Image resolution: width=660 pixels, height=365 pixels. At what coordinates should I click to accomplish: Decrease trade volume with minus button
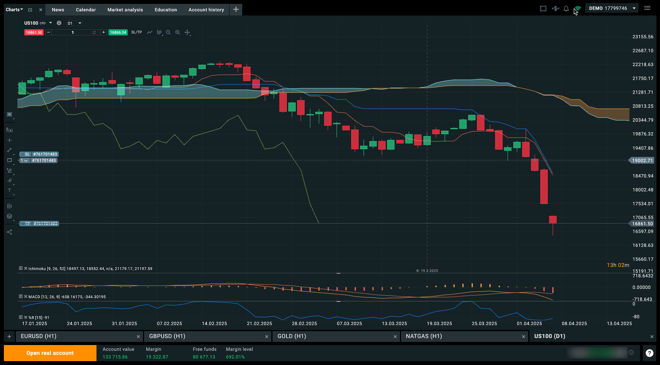(48, 32)
